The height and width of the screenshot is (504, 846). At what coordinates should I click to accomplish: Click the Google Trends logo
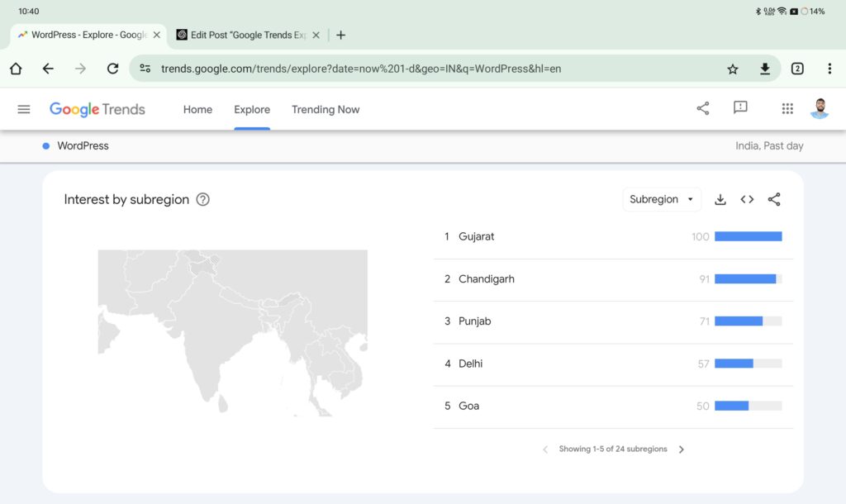coord(97,109)
